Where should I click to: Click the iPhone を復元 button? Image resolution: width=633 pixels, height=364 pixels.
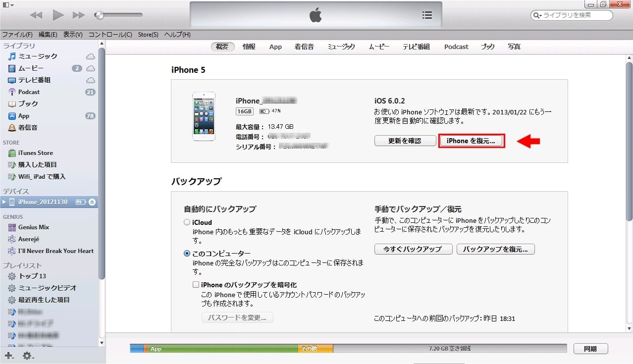(x=471, y=141)
